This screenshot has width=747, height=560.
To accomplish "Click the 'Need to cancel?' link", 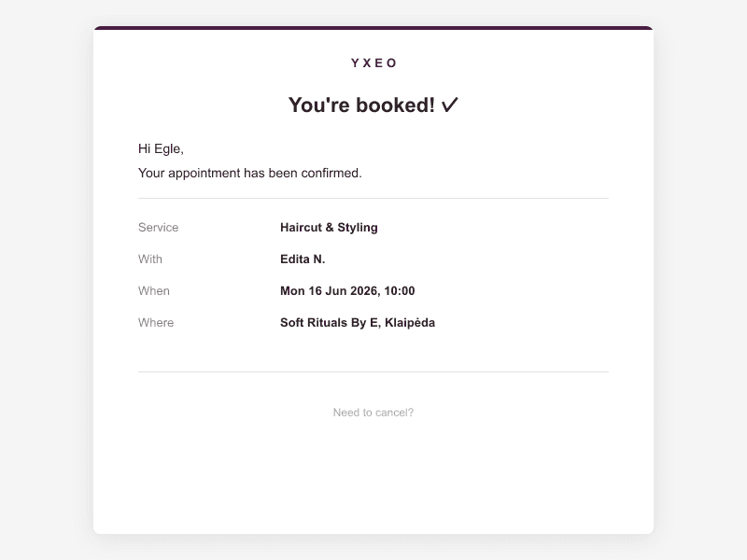I will [373, 413].
